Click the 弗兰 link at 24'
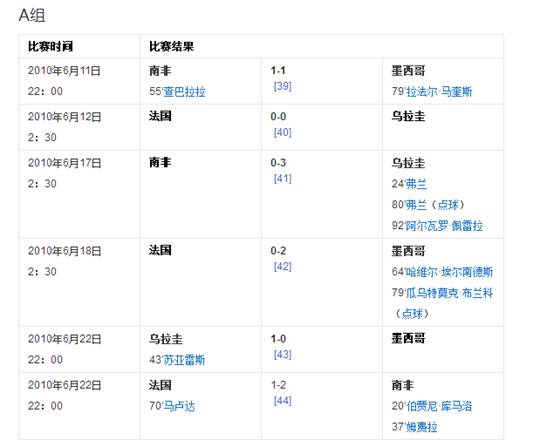This screenshot has height=440, width=554. (x=416, y=184)
